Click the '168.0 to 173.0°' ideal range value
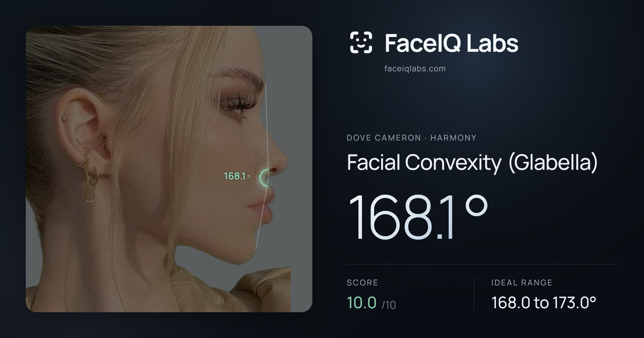644x338 pixels. 544,303
